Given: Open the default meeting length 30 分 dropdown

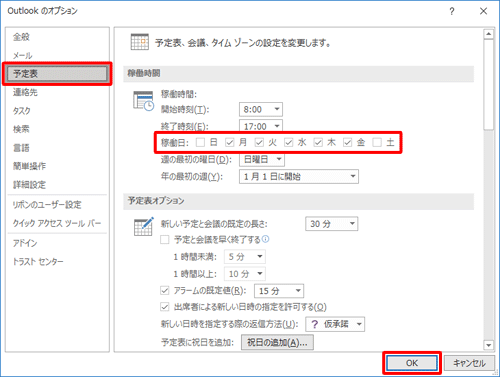Looking at the screenshot, I should [332, 224].
